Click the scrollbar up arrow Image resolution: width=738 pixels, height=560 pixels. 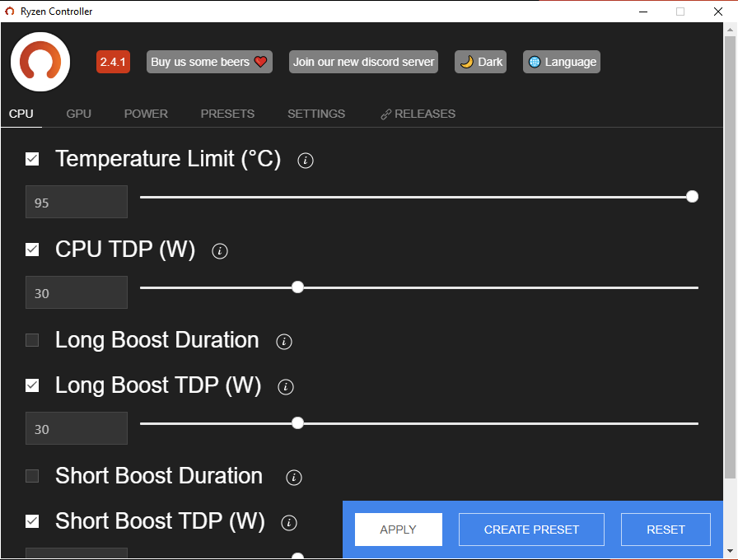(730, 29)
